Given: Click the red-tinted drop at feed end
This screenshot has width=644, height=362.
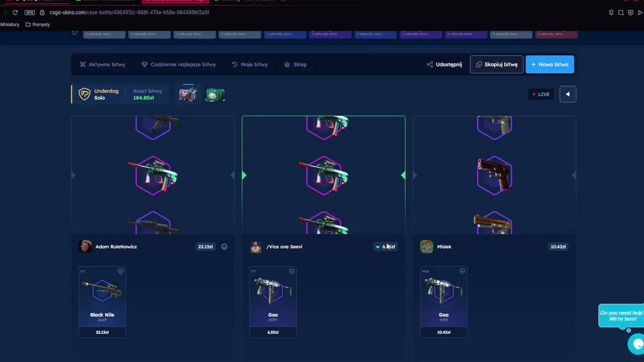Looking at the screenshot, I should [556, 34].
